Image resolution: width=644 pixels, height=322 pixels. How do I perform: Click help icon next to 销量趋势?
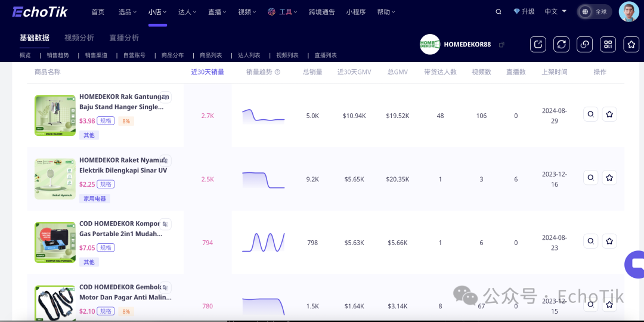click(x=277, y=72)
